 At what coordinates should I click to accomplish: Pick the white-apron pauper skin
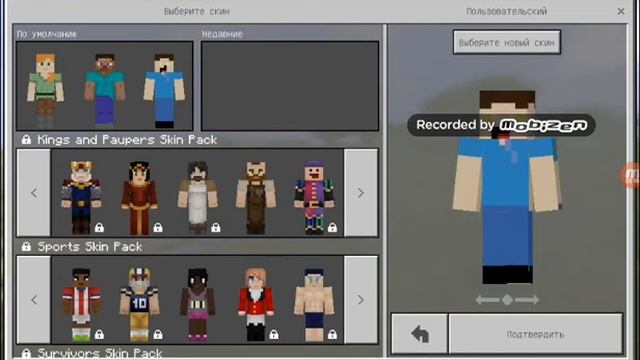click(x=198, y=197)
